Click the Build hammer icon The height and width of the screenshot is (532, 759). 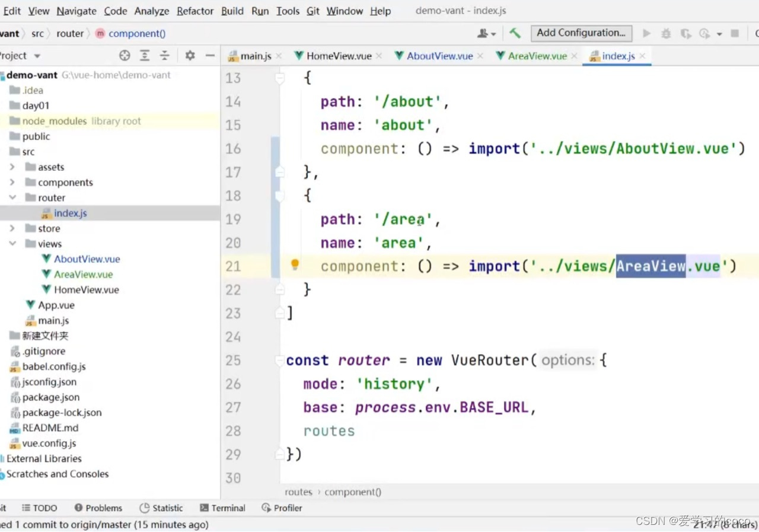[515, 33]
